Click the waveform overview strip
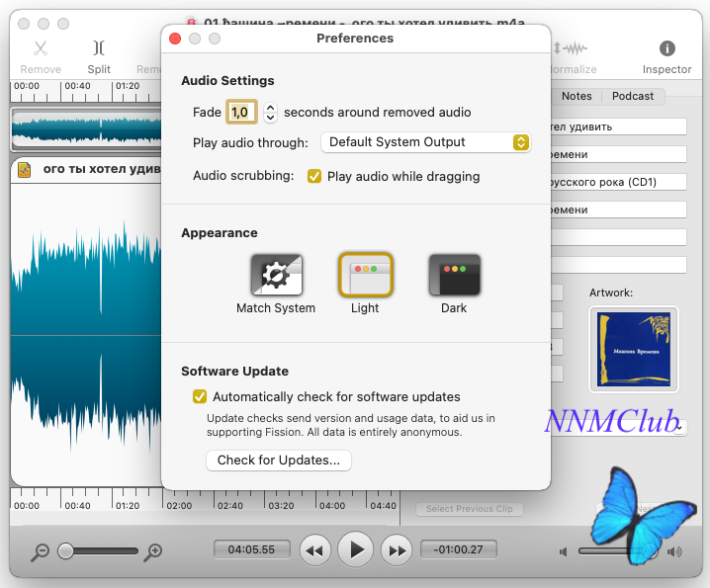 pyautogui.click(x=86, y=128)
